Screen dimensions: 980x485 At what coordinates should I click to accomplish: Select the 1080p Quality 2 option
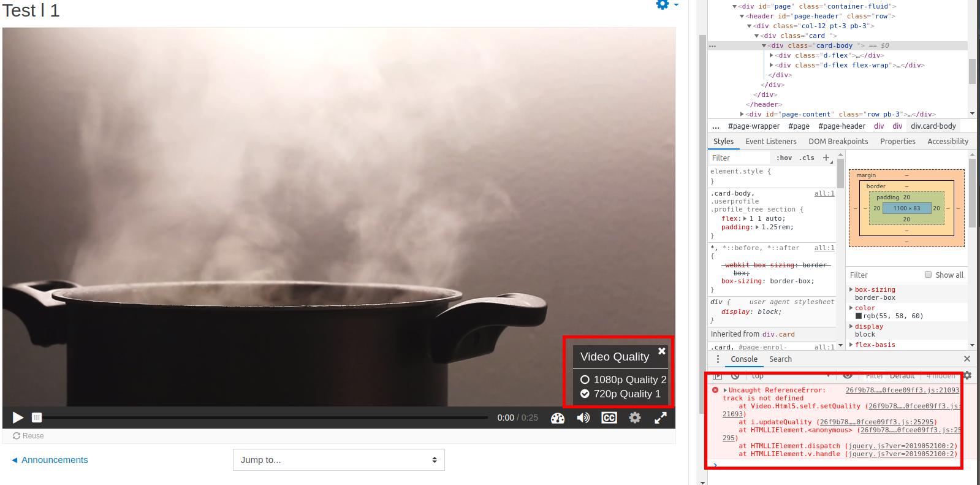point(623,380)
